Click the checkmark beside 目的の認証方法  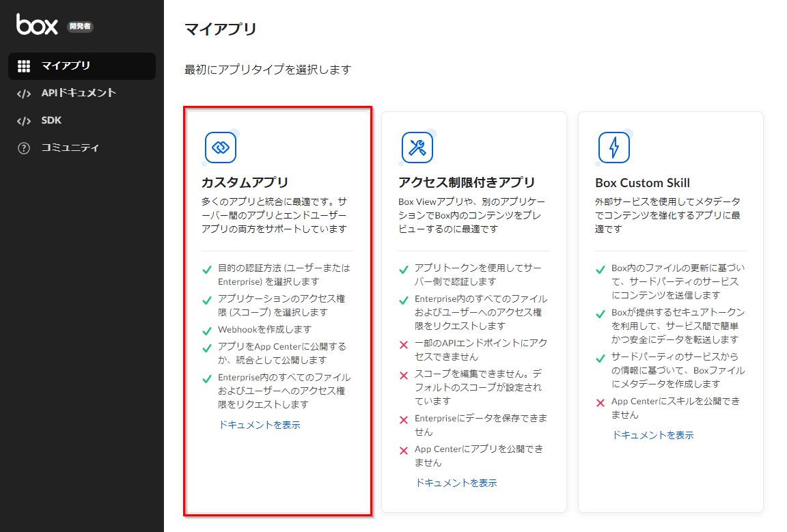[207, 270]
